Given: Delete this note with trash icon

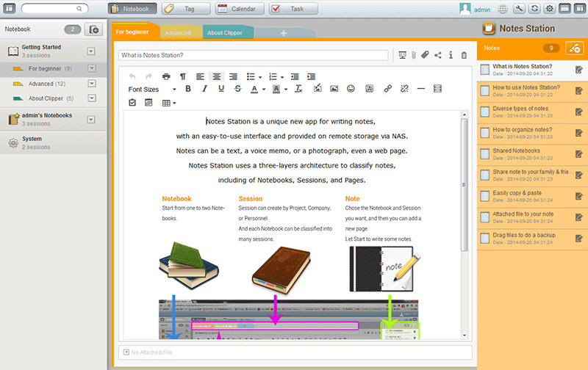Looking at the screenshot, I should 464,55.
